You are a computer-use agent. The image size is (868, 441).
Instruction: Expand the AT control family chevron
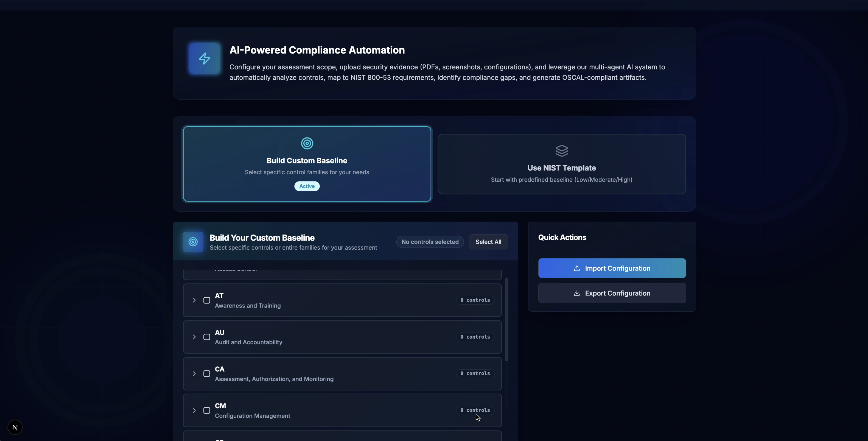pos(194,300)
